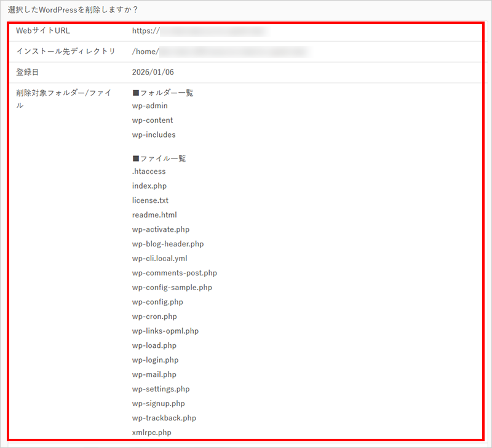Select the wp-cli.local.yml entry
This screenshot has width=492, height=448.
coord(159,258)
